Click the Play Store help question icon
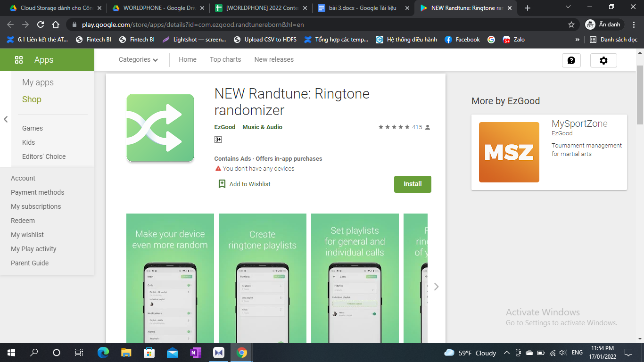Viewport: 644px width, 362px height. point(571,60)
